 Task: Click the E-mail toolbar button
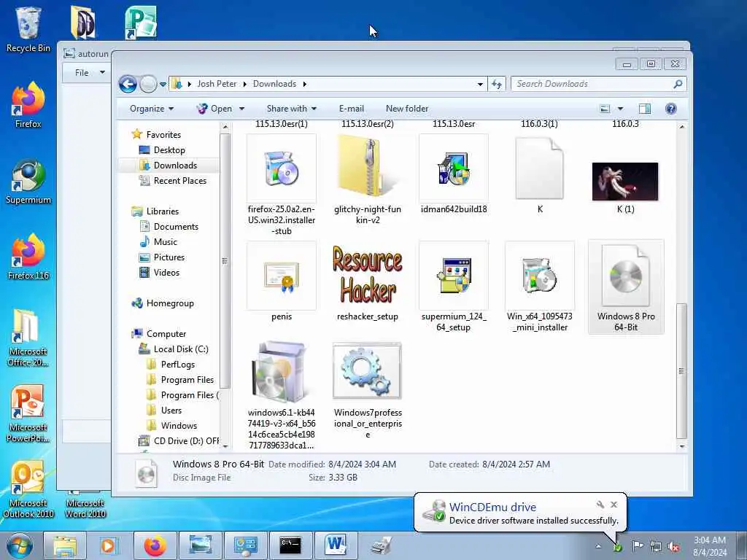pos(351,109)
